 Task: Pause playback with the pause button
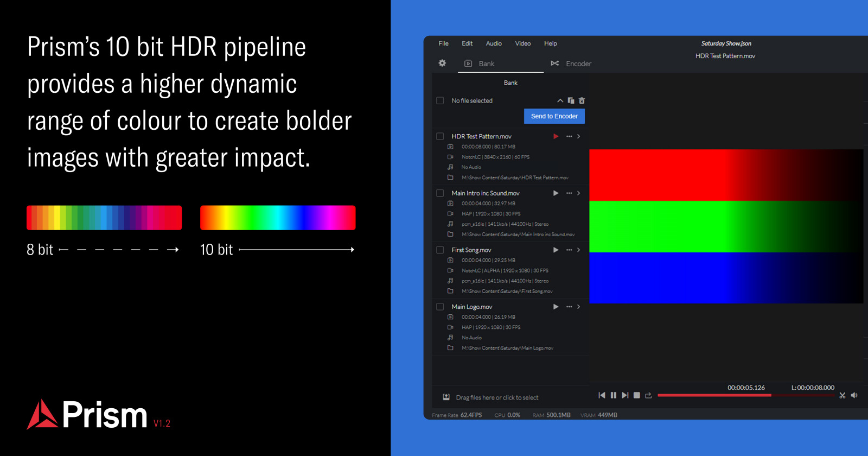pos(613,395)
